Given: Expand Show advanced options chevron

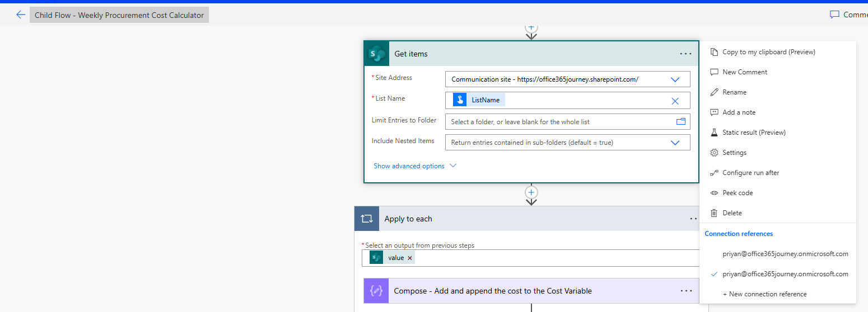Looking at the screenshot, I should (453, 166).
